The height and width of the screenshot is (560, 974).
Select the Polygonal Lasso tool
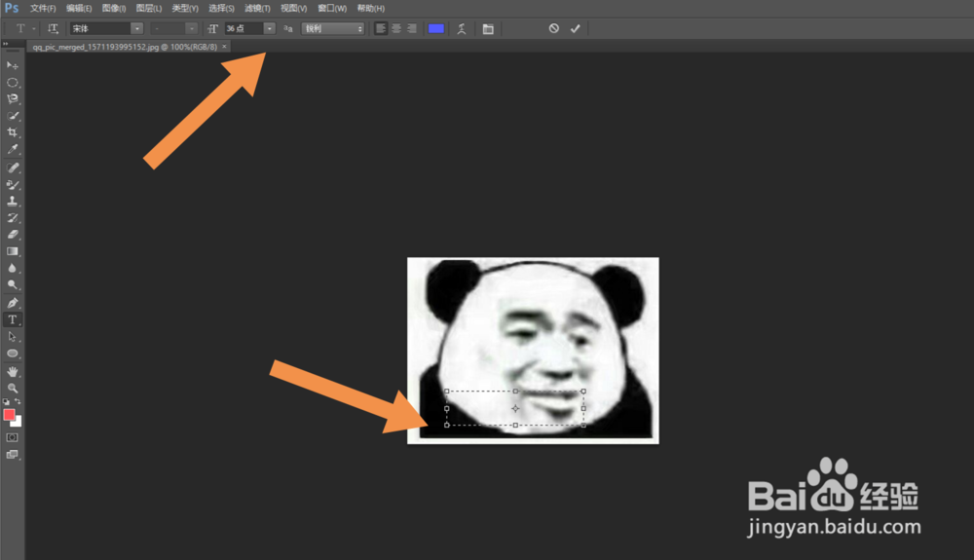point(12,98)
